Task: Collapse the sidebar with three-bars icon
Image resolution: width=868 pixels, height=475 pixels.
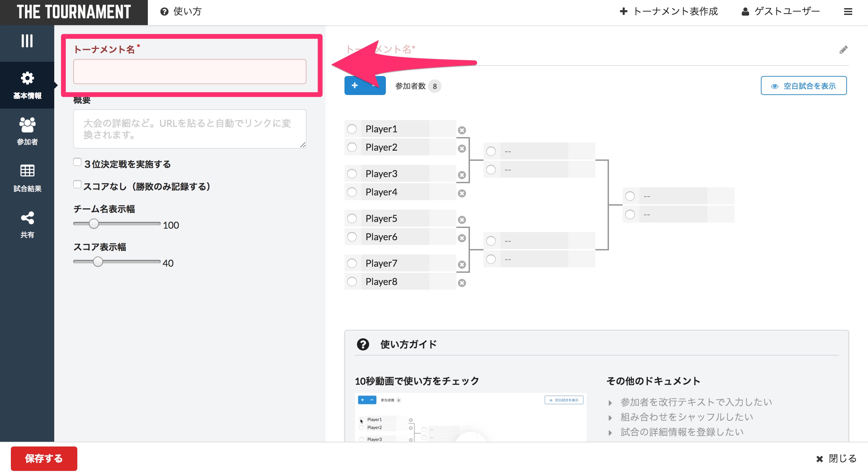Action: 27,41
